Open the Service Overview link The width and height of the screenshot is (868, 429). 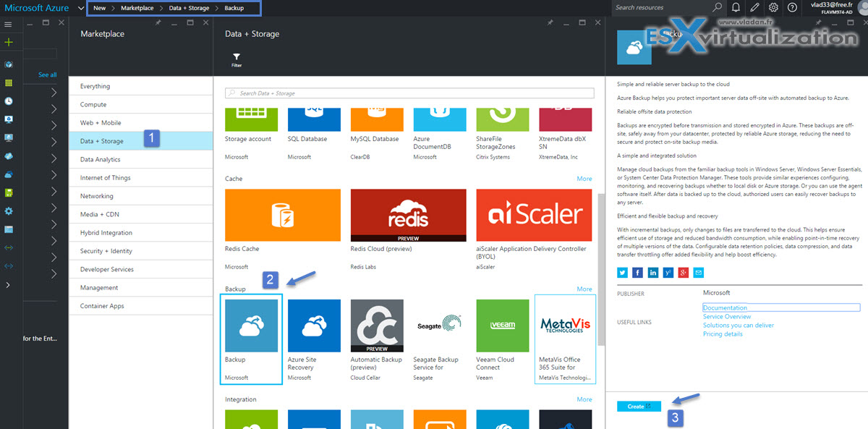727,316
